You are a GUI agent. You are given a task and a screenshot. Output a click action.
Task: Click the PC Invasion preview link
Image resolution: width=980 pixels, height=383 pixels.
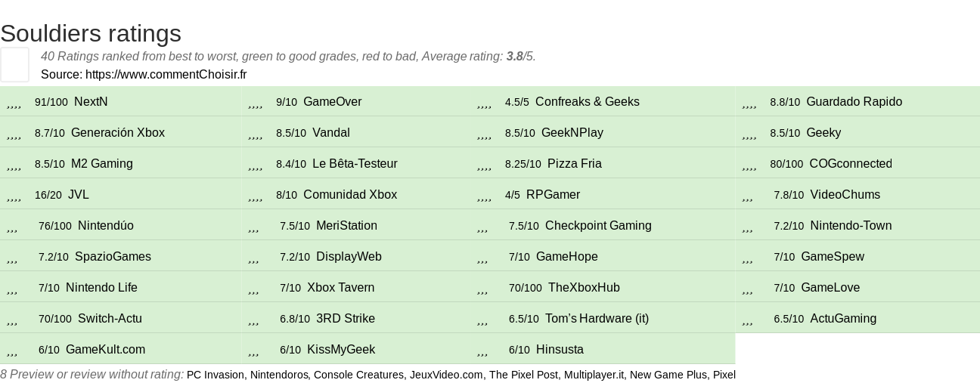click(216, 375)
